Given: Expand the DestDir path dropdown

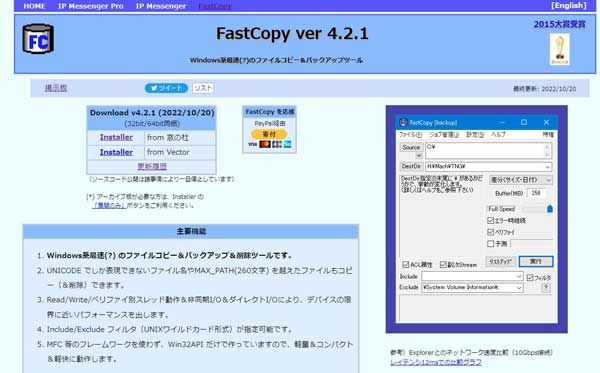Looking at the screenshot, I should point(548,167).
